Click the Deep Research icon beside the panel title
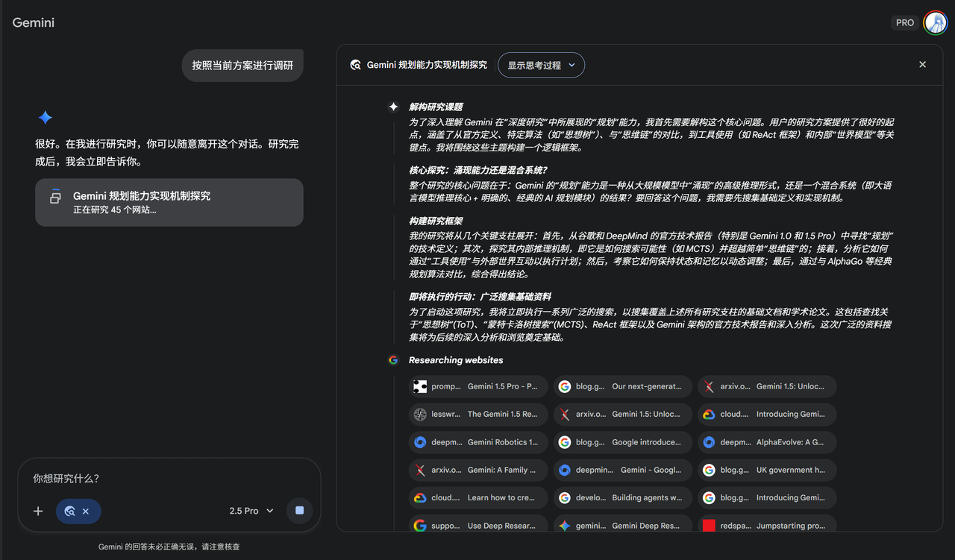Screen dimensions: 955x560 point(356,65)
